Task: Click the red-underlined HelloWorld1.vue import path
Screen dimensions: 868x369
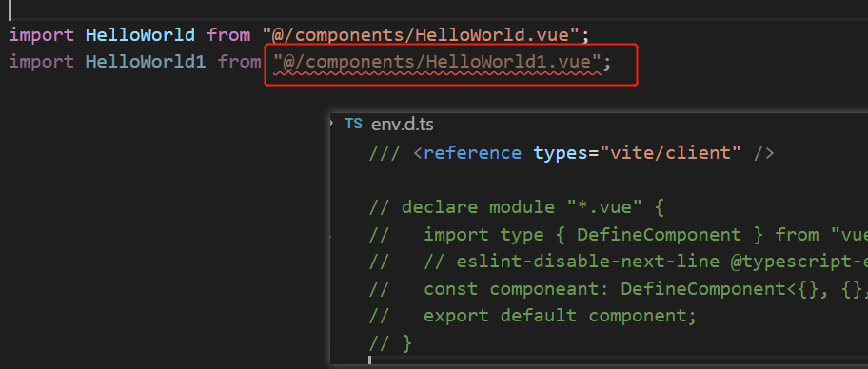Action: coord(437,62)
